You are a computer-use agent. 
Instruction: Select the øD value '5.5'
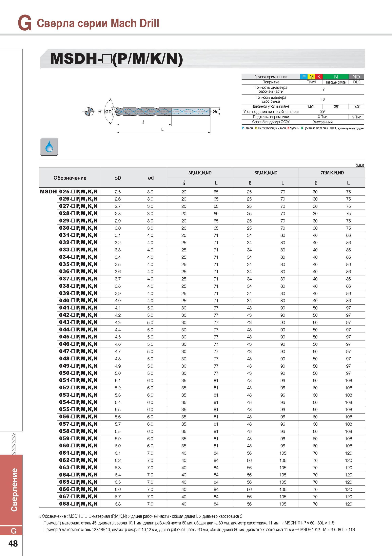coord(118,410)
